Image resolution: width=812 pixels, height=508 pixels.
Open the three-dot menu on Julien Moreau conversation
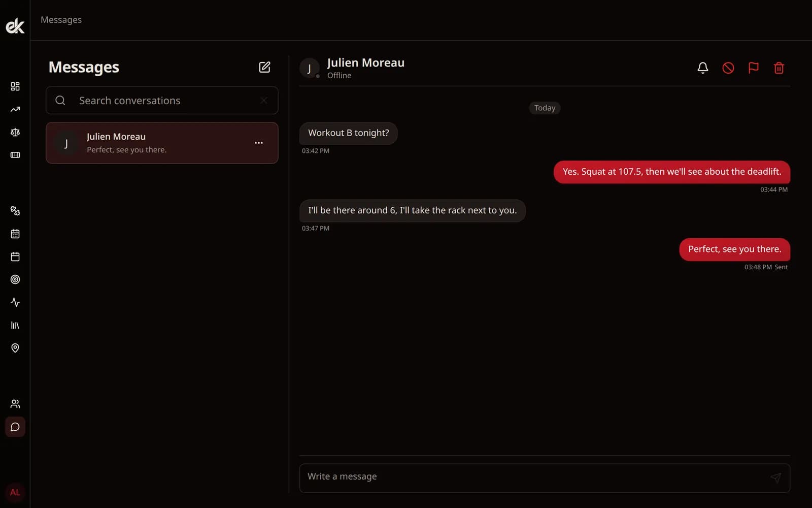point(259,143)
